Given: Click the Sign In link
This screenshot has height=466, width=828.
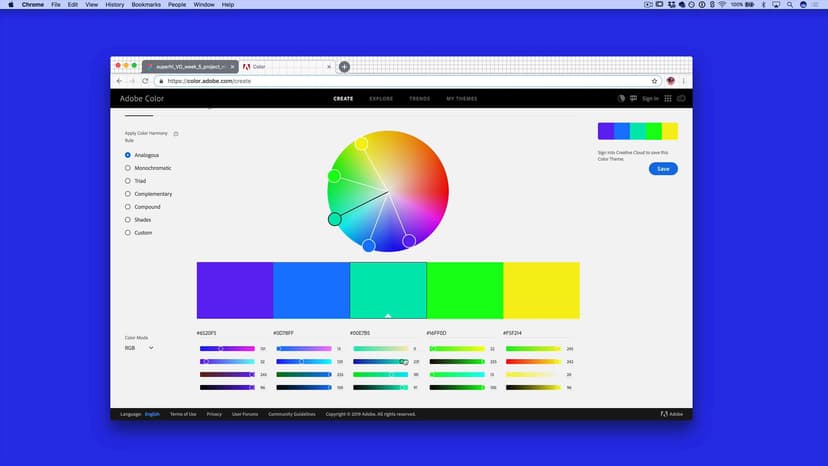Looking at the screenshot, I should tap(650, 99).
